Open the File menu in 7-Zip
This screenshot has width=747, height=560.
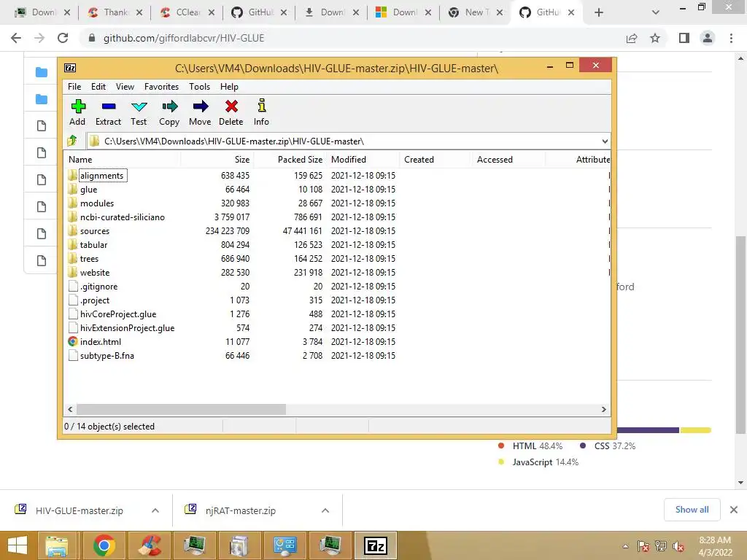[74, 87]
